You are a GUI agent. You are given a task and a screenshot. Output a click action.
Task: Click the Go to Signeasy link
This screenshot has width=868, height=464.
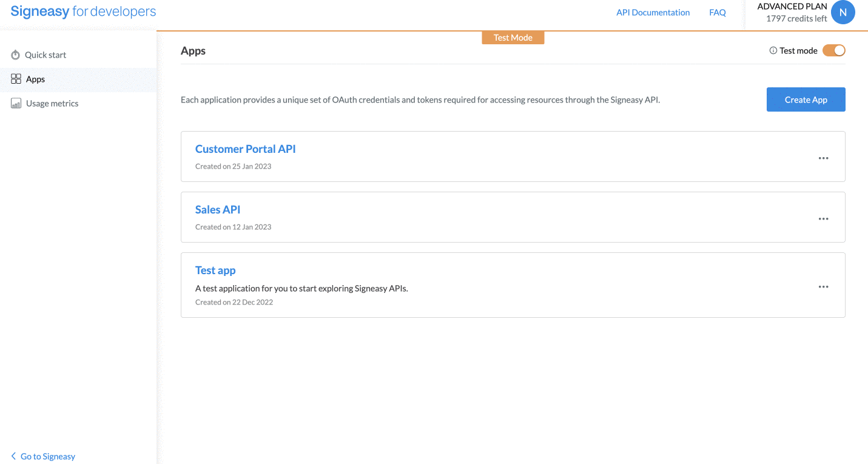(48, 456)
